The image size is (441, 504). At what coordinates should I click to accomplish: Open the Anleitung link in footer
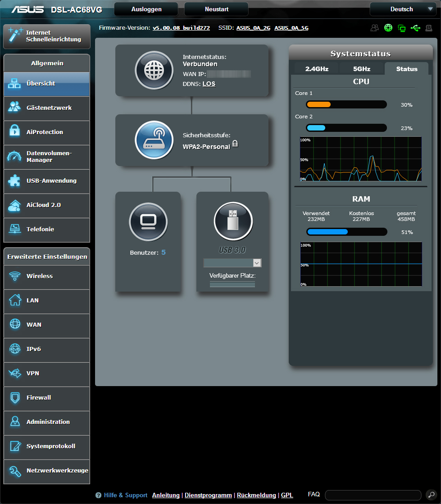(166, 495)
